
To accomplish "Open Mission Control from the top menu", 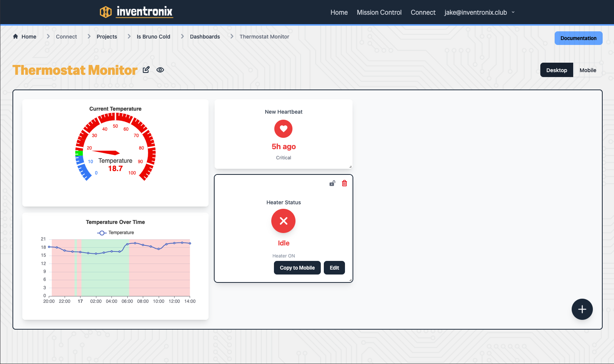I will [379, 12].
